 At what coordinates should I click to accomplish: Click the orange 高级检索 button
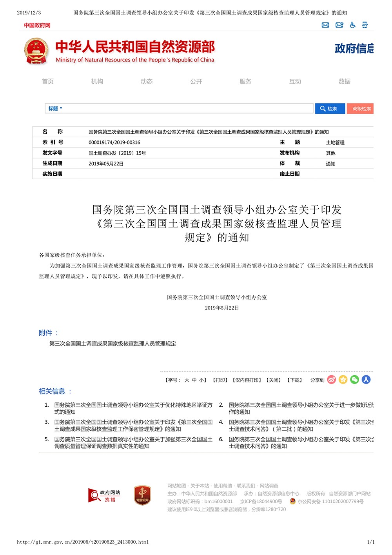pos(360,109)
